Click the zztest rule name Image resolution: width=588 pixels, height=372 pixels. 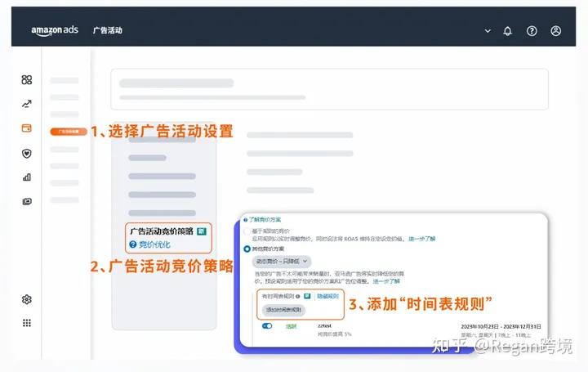coord(324,326)
